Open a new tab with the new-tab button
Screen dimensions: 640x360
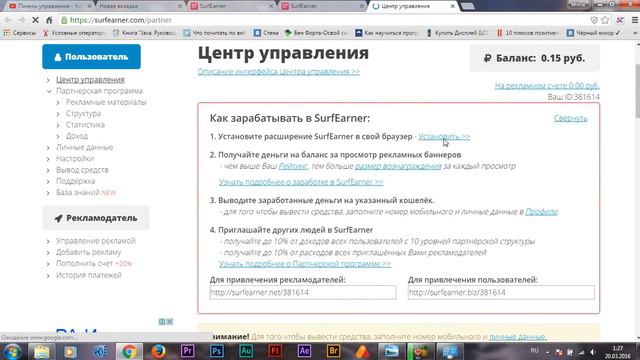(467, 6)
